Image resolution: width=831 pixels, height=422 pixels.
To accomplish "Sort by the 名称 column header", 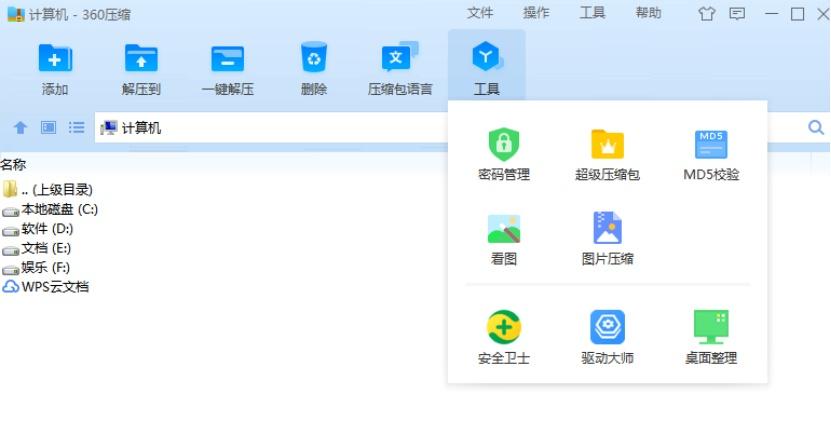I will tap(13, 164).
